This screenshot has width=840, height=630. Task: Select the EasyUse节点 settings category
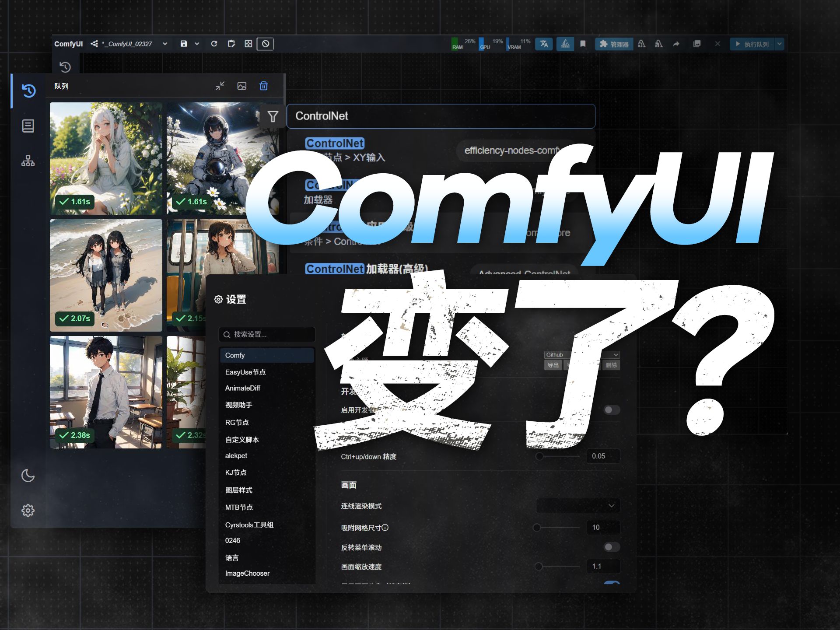[x=266, y=372]
